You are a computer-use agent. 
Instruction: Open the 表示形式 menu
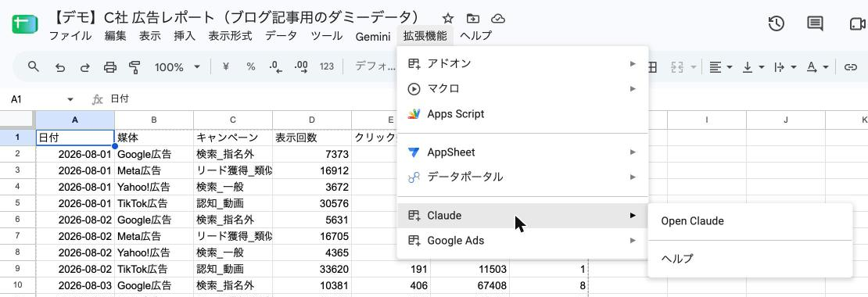(x=230, y=37)
